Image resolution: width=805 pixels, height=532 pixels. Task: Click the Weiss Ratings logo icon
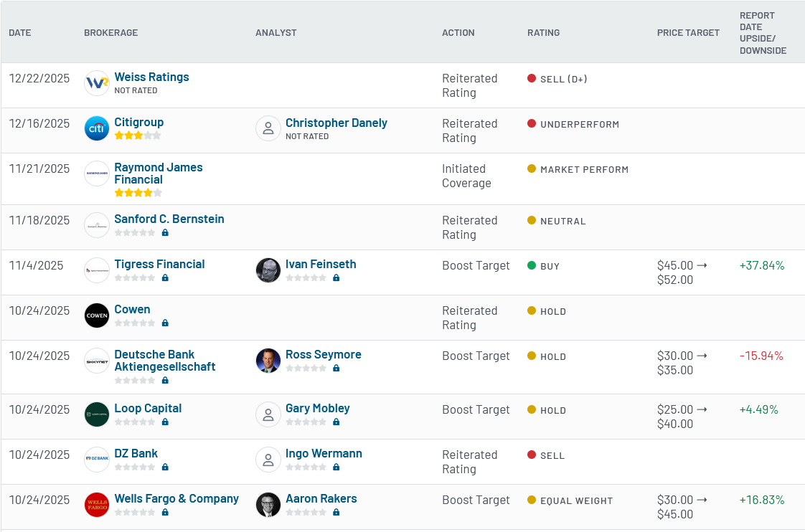(97, 83)
